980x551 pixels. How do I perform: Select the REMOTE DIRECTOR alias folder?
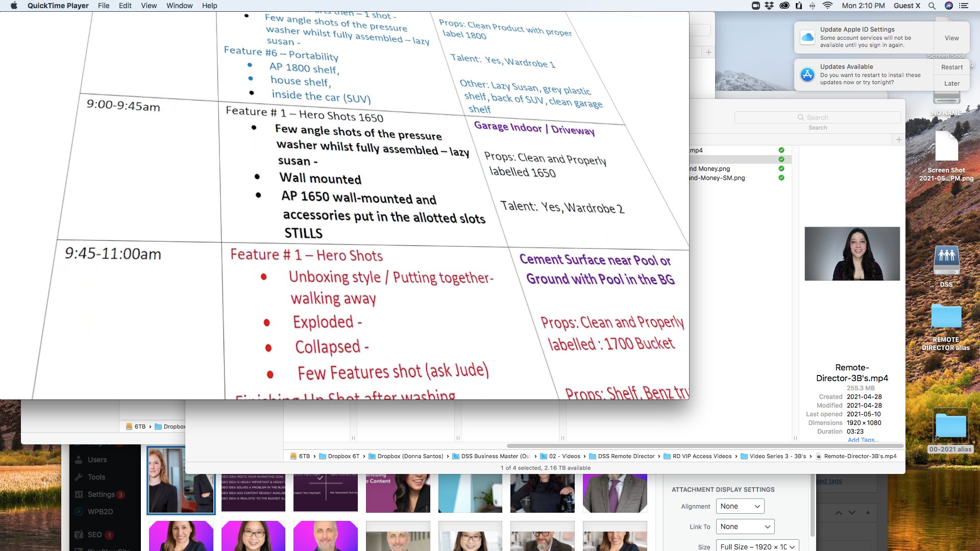(x=946, y=327)
